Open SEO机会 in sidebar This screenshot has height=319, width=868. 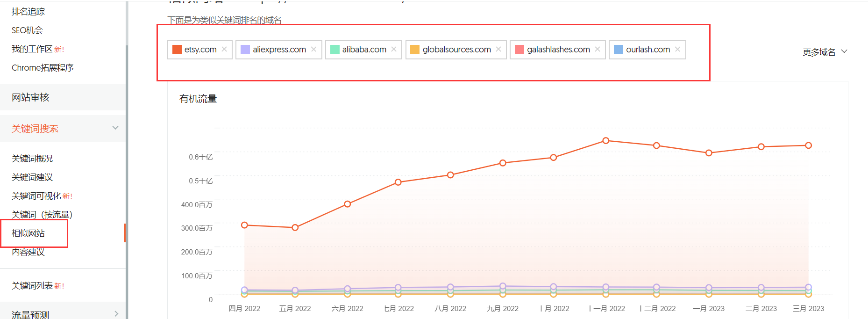(x=27, y=30)
